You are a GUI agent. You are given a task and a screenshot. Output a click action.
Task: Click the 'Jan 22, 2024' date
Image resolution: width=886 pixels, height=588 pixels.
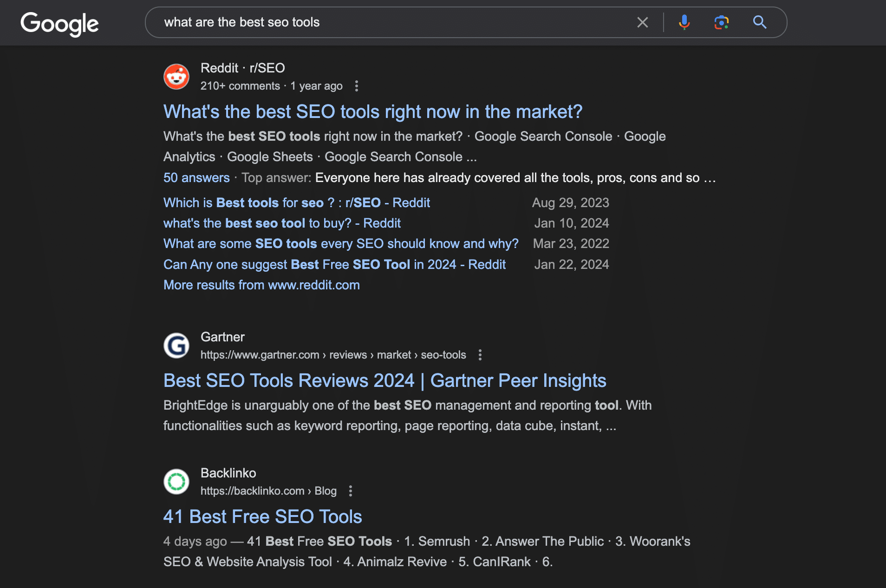(571, 265)
